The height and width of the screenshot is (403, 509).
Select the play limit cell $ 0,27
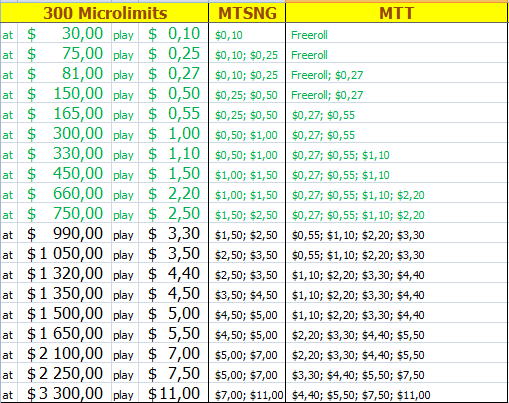coord(173,73)
